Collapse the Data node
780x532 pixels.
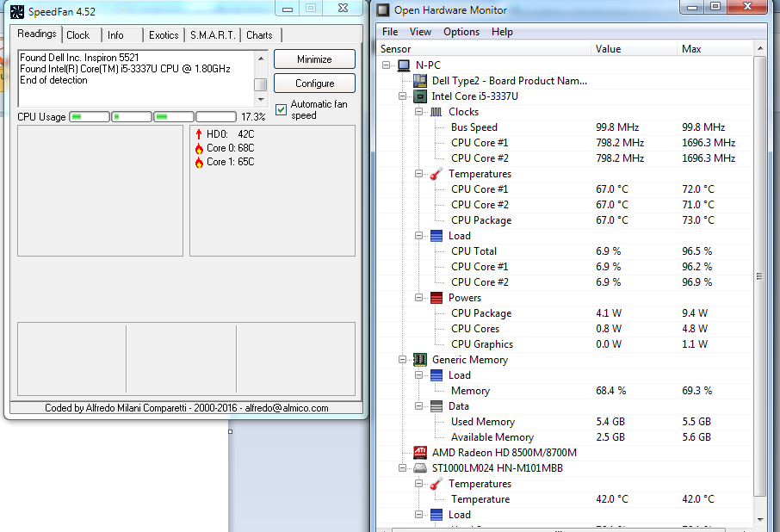click(x=419, y=406)
